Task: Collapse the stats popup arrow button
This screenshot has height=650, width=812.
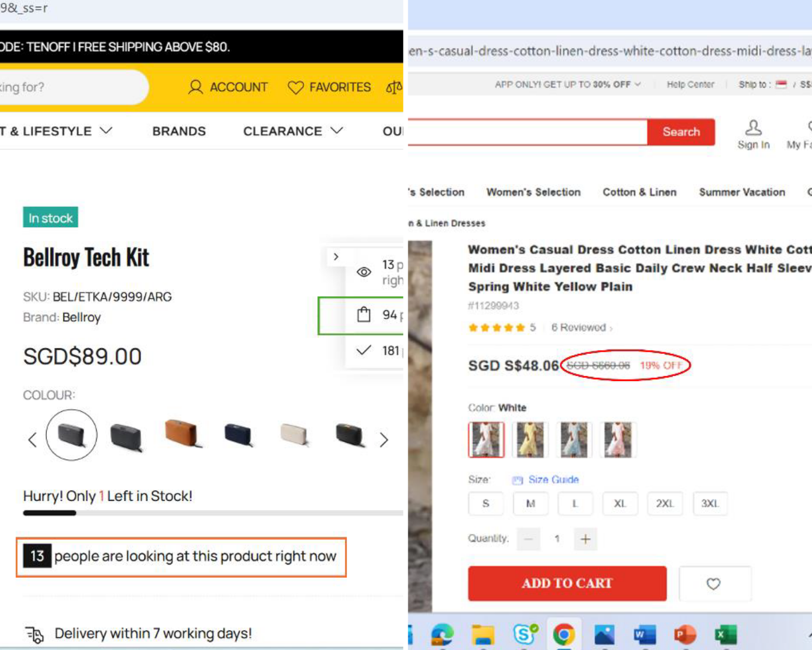Action: coord(336,257)
